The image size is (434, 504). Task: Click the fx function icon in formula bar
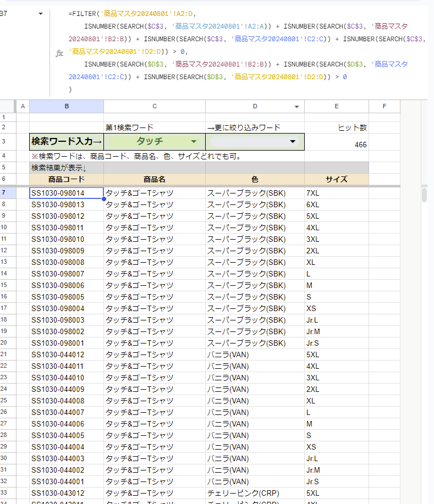pyautogui.click(x=59, y=53)
